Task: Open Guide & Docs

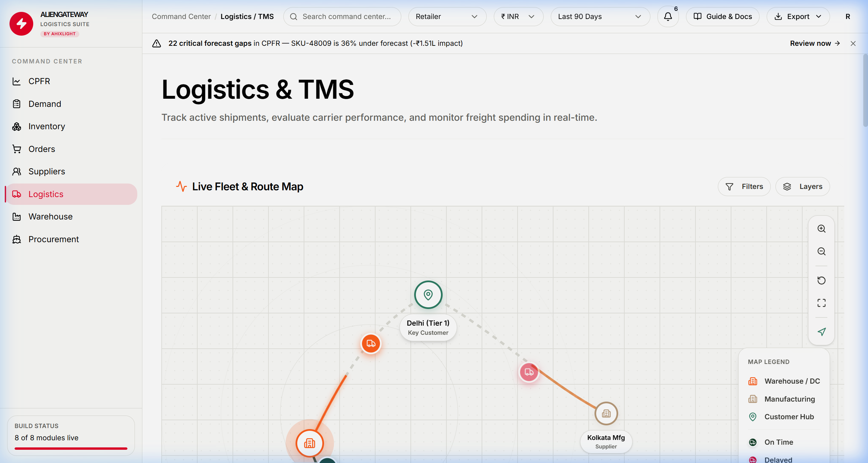Action: [x=722, y=17]
